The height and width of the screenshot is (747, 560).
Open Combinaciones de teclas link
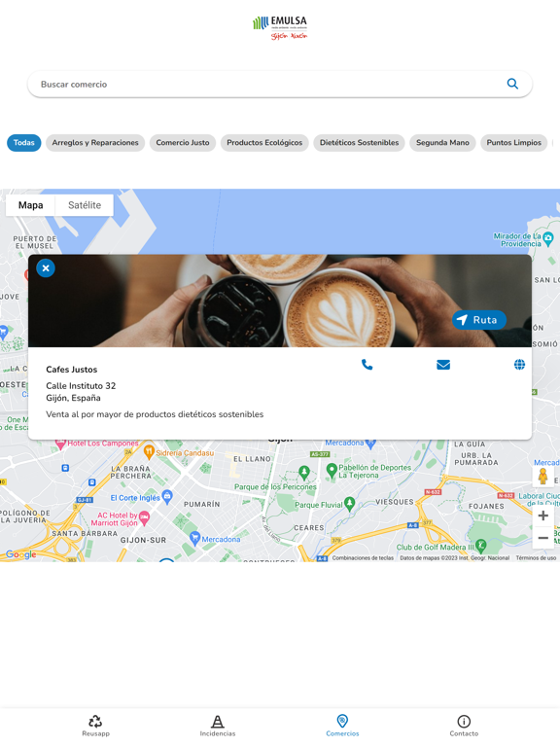(x=363, y=558)
